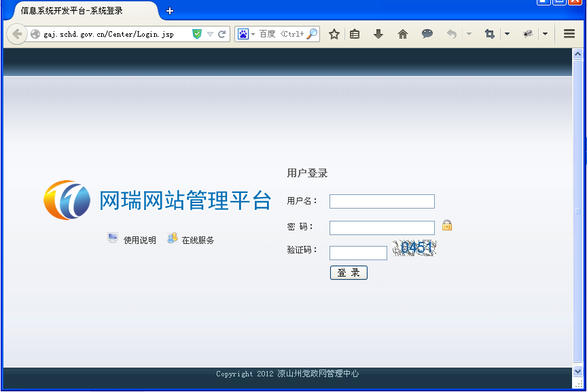Open the downloads arrow icon
The image size is (587, 392).
tap(378, 34)
